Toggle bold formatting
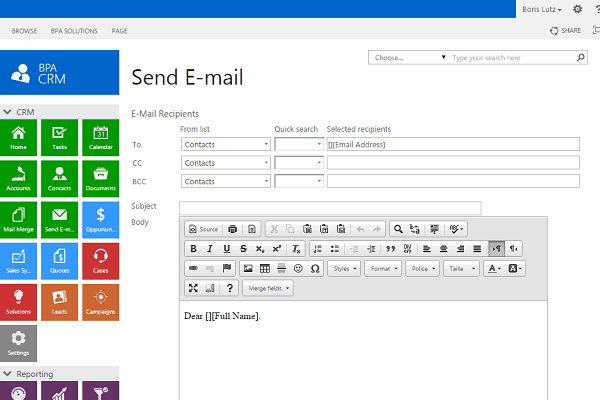 (193, 249)
